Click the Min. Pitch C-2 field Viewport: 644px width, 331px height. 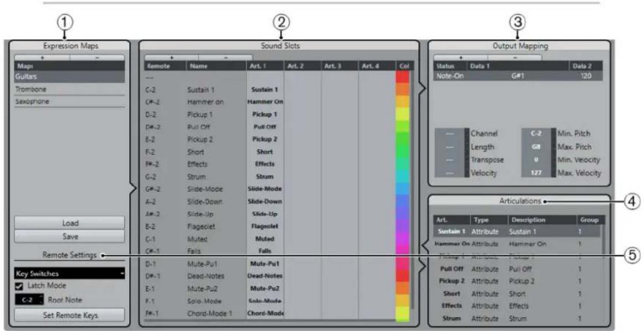click(x=536, y=134)
